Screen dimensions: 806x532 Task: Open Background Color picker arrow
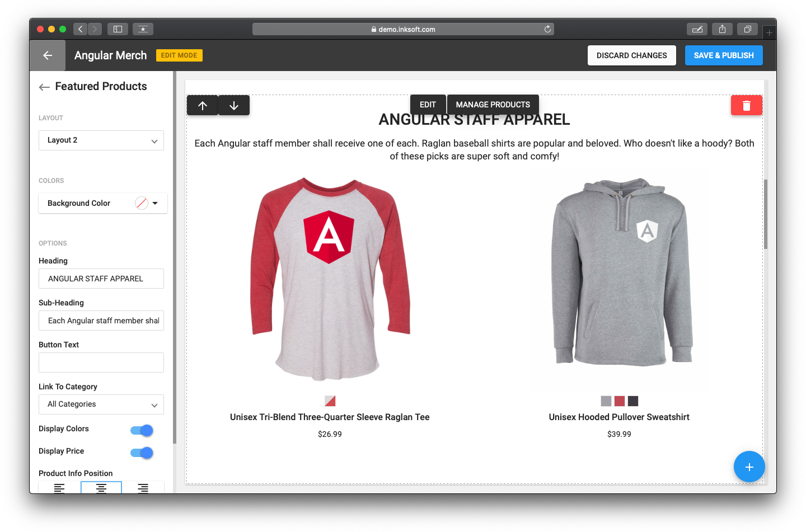pyautogui.click(x=155, y=203)
